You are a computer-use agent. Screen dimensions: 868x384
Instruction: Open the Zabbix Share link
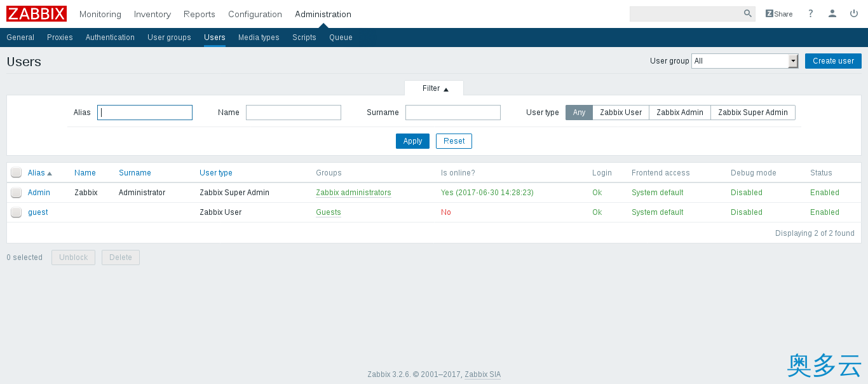[x=779, y=14]
